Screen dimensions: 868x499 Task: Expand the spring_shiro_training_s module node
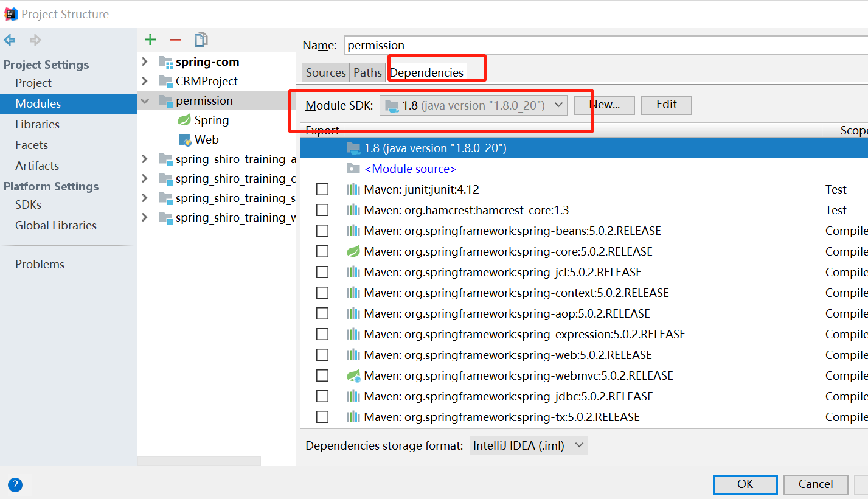144,198
